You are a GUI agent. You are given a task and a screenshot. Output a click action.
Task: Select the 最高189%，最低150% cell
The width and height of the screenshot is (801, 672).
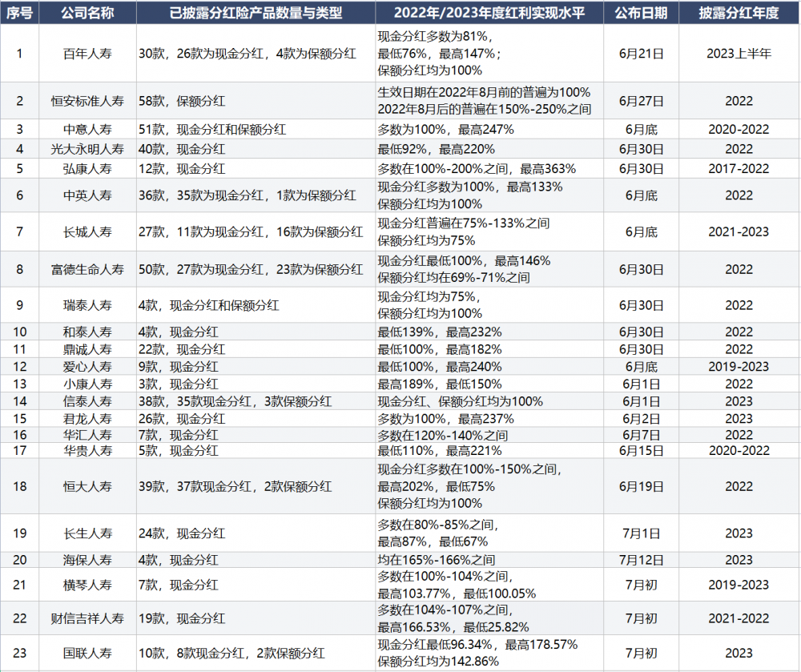(489, 384)
